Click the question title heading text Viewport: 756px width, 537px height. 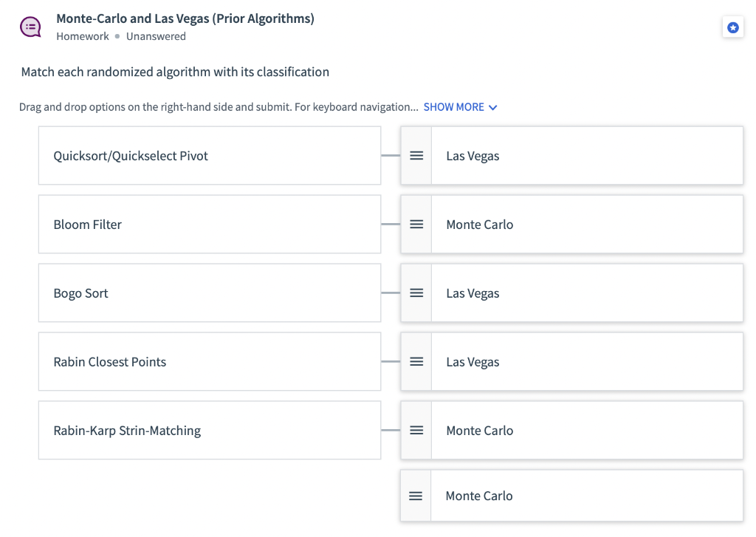[x=185, y=19]
